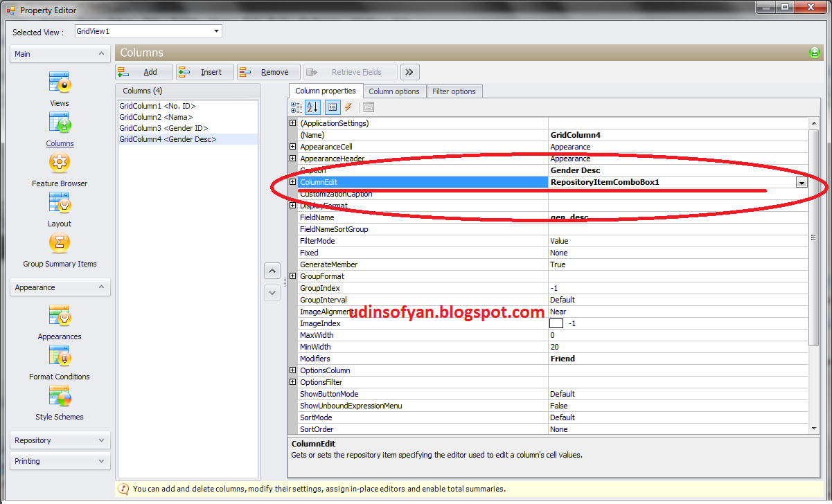Expand the AppearanceCell property node

[292, 147]
